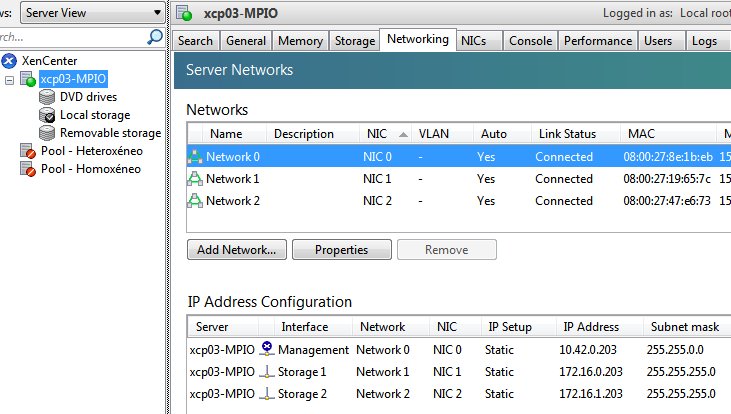The height and width of the screenshot is (414, 731).
Task: Click the Removable storage disk icon
Action: tap(47, 133)
